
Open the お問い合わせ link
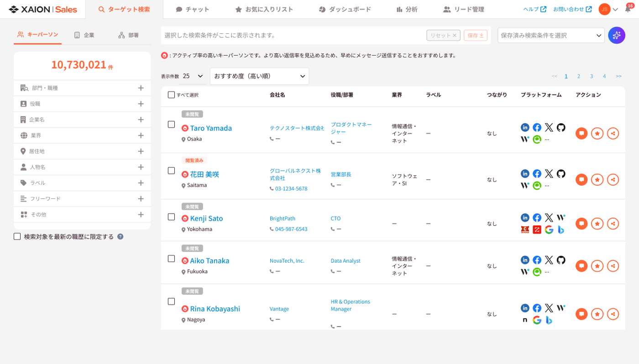tap(572, 9)
